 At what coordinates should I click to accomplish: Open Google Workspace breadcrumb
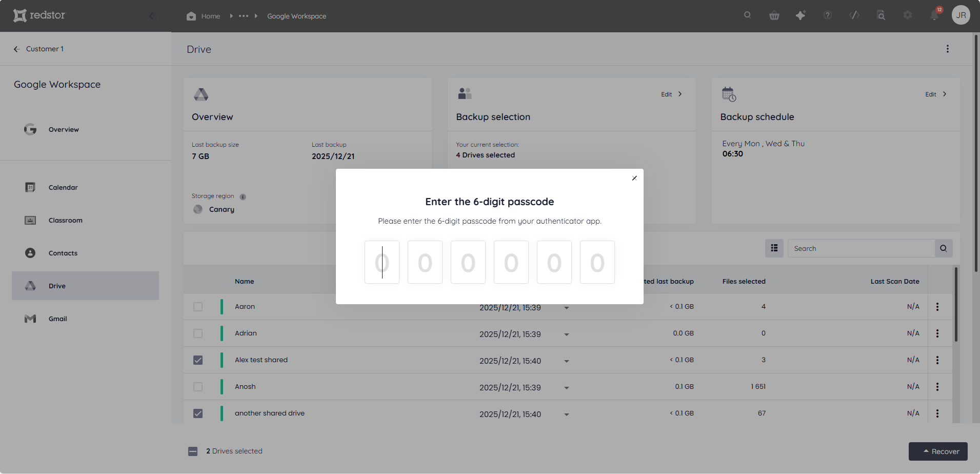pos(296,16)
